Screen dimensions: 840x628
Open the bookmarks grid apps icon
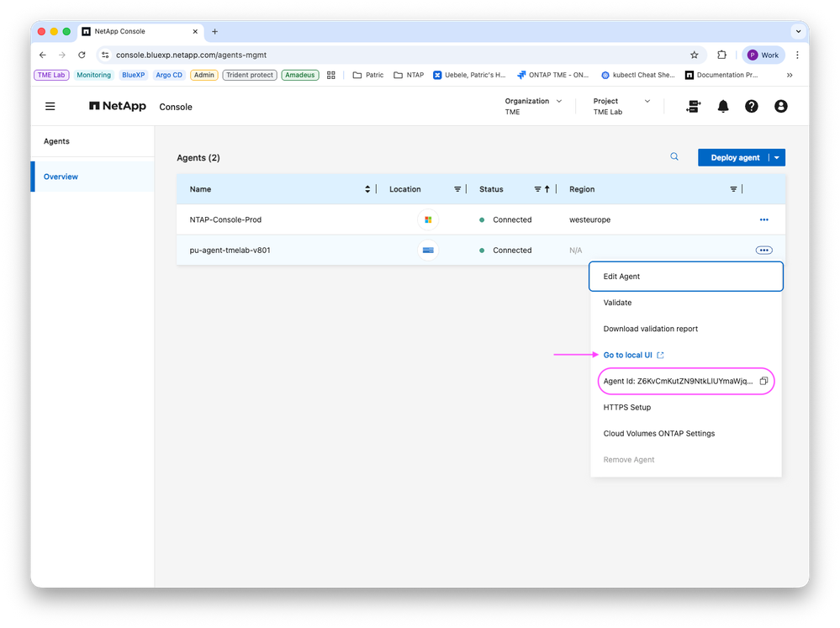[x=331, y=75]
